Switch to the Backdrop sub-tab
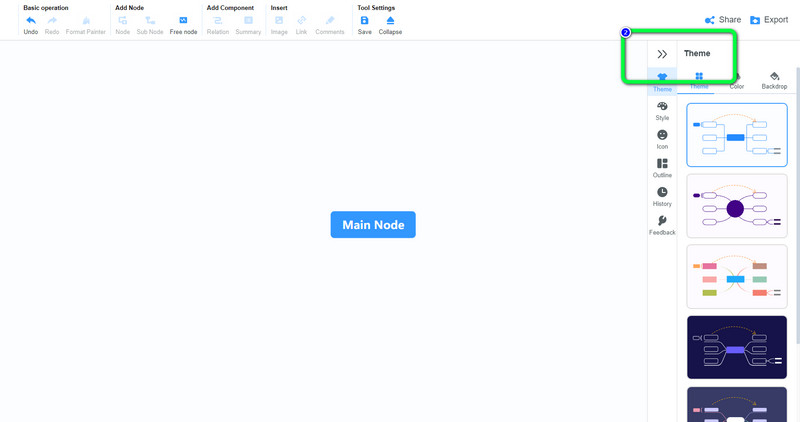This screenshot has height=422, width=800. click(x=774, y=81)
